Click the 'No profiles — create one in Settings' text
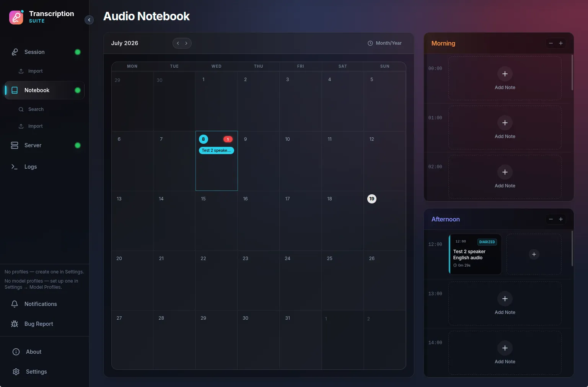 click(44, 272)
